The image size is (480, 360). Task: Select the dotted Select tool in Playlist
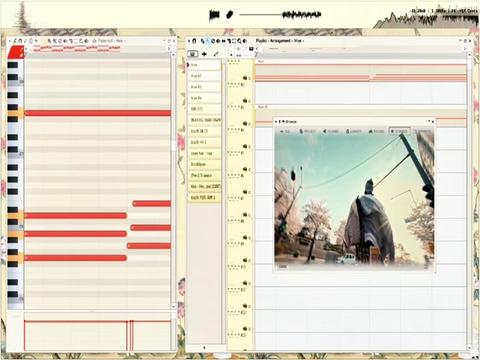click(234, 41)
